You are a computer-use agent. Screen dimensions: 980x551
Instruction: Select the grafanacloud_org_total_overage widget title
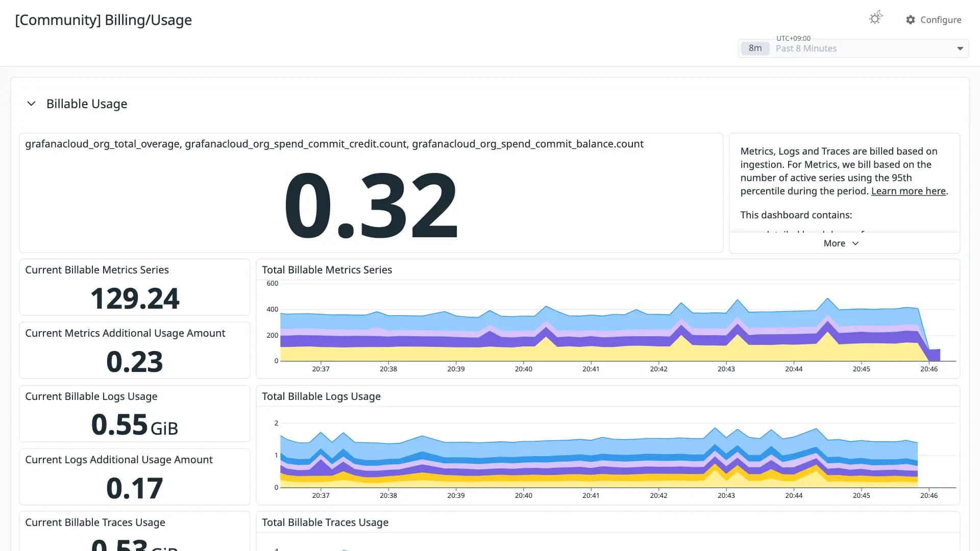[334, 144]
